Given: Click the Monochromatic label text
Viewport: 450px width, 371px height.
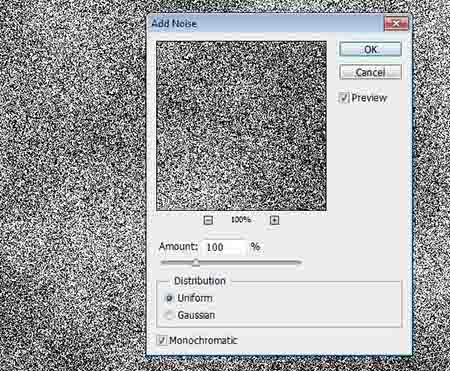Looking at the screenshot, I should (203, 340).
